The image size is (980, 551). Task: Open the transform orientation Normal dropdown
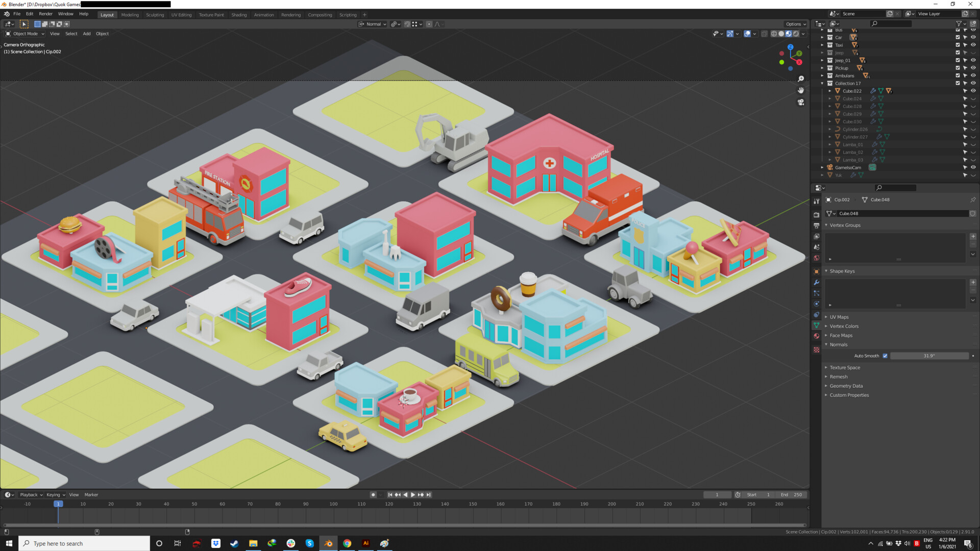[373, 24]
